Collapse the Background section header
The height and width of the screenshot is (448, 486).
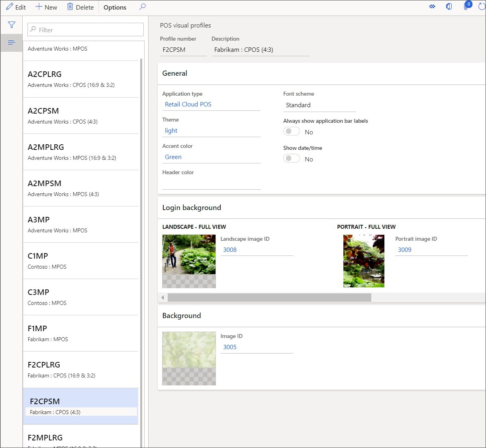tap(321, 316)
